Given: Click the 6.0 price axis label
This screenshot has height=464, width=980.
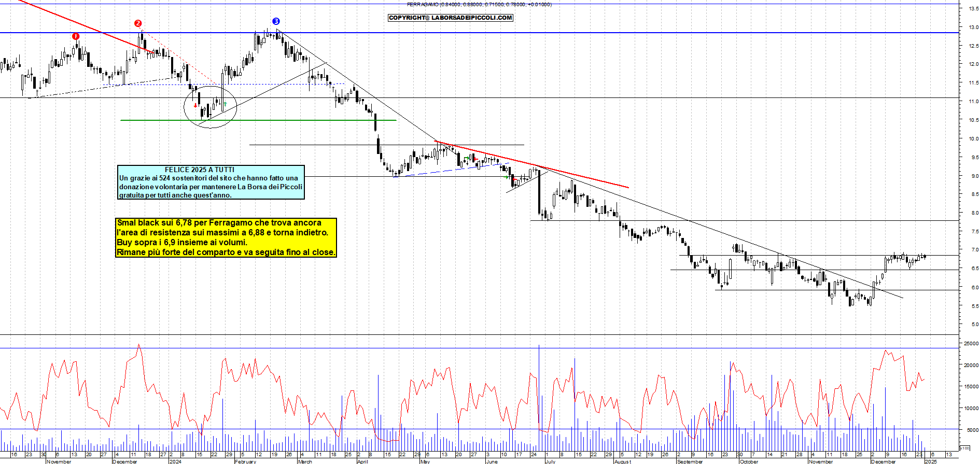Looking at the screenshot, I should pos(975,287).
